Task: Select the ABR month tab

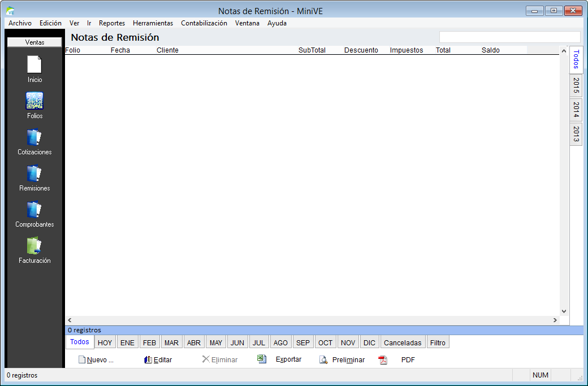Action: (x=193, y=342)
